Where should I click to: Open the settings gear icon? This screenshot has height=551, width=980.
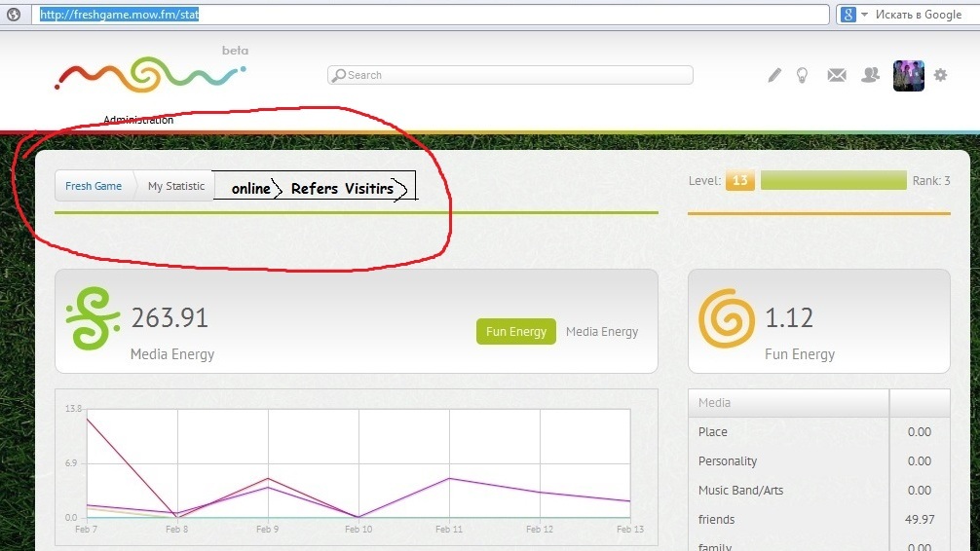(941, 75)
